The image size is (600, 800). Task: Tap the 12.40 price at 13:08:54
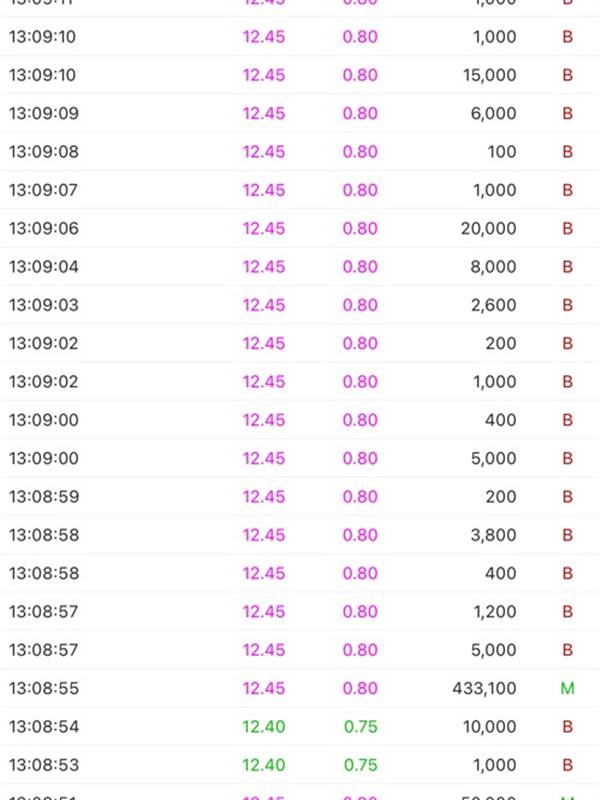pos(263,727)
